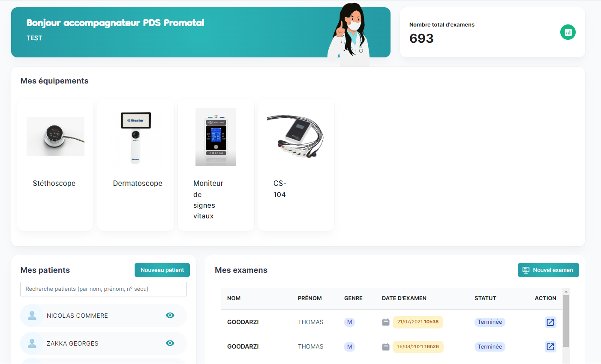Click the screen icon inside the Nouvel examen button
601x364 pixels.
click(x=526, y=270)
